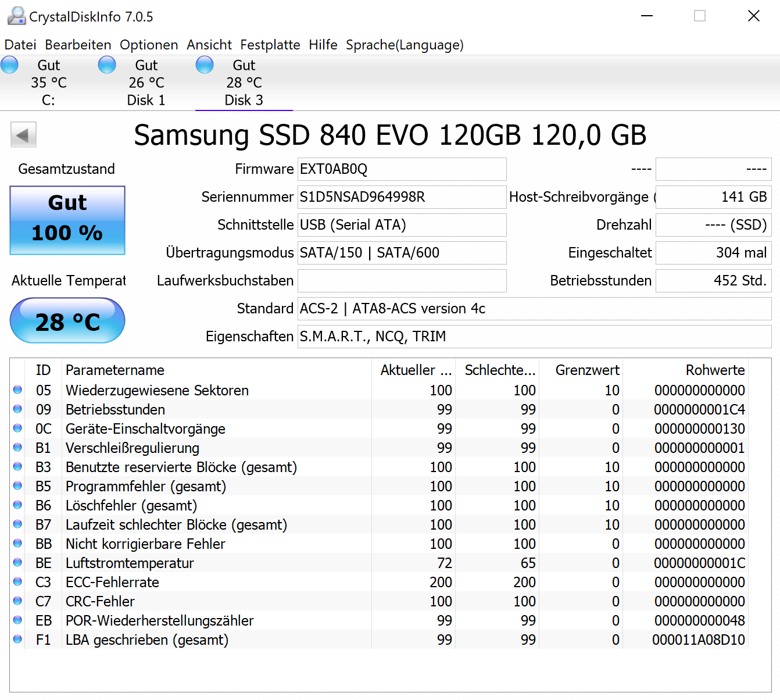780x700 pixels.
Task: Click the Standard field ACS-2 | ATA8-ACS
Action: (x=534, y=309)
